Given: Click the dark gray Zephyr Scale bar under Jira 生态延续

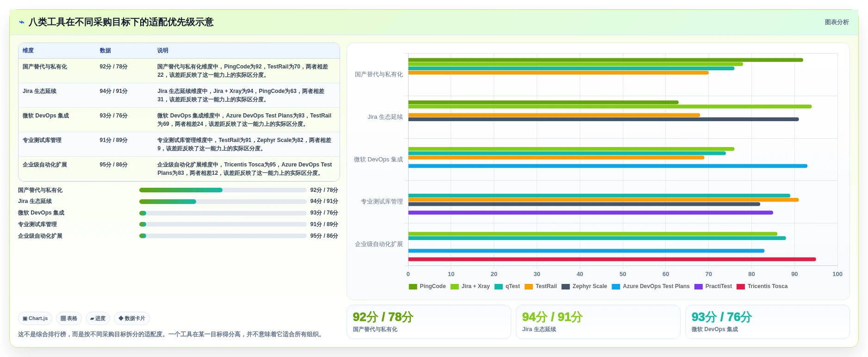Looking at the screenshot, I should coord(603,119).
